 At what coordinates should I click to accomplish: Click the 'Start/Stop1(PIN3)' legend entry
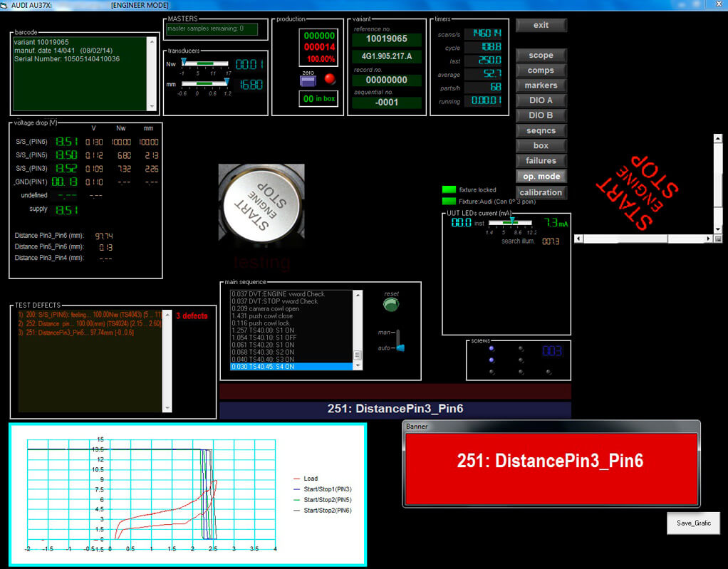tap(323, 489)
